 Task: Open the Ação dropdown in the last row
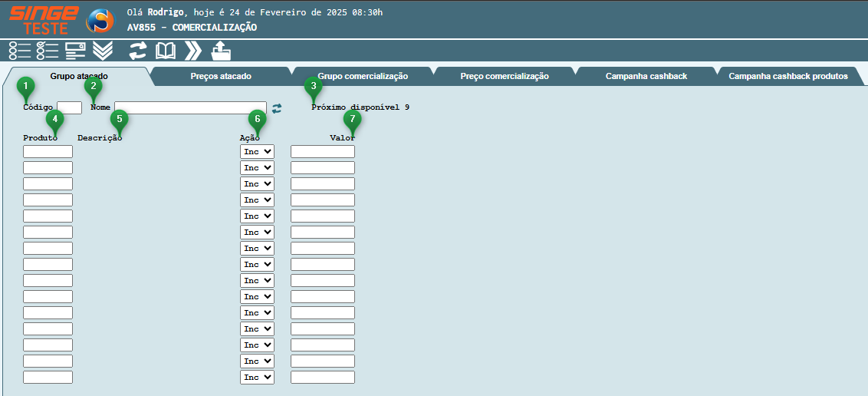click(257, 378)
